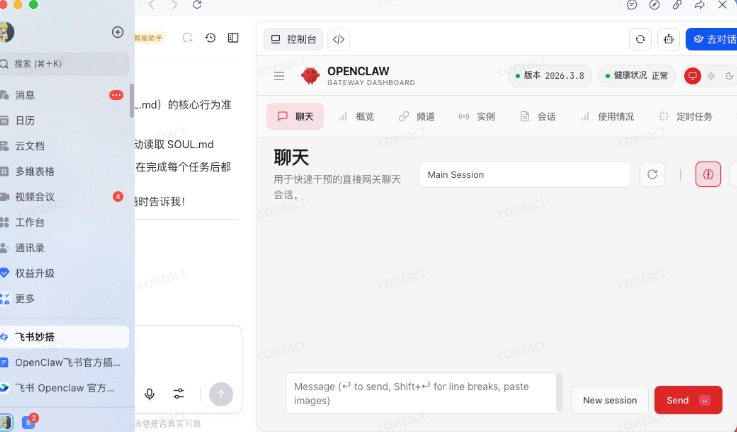The height and width of the screenshot is (432, 737).
Task: Click the robot icon button
Action: [x=668, y=39]
